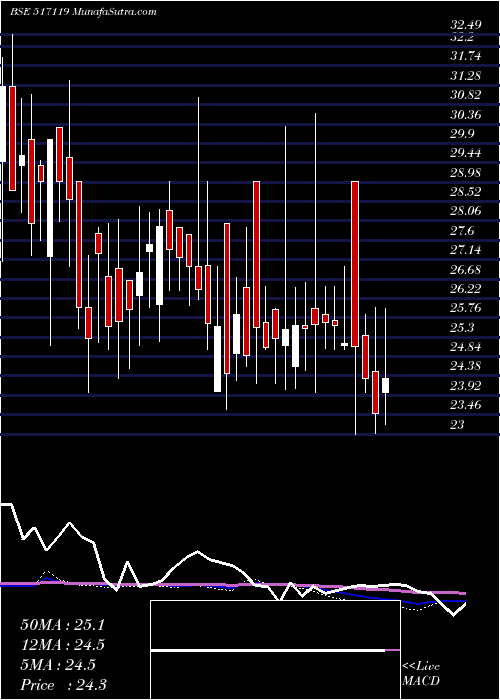Click the 26.68 price axis label
Screen dimensions: 500x700
(466, 270)
